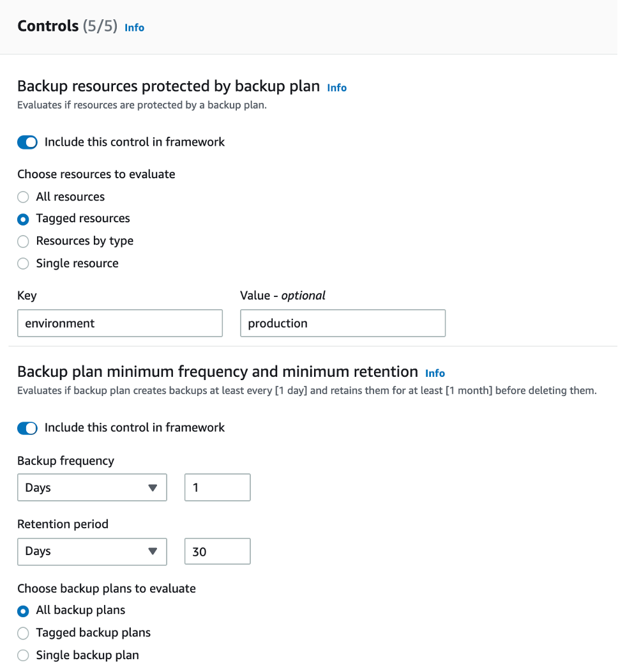Turn off Include this control for frequency and retention
618x672 pixels.
click(26, 428)
